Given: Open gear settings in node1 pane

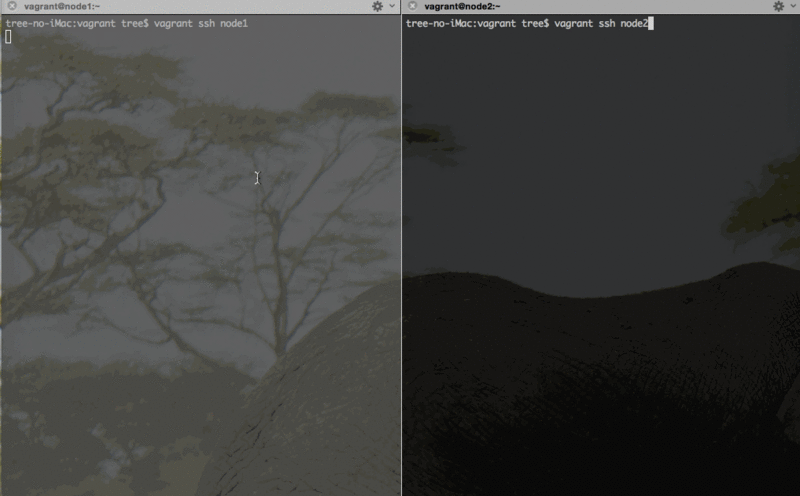Looking at the screenshot, I should [377, 6].
